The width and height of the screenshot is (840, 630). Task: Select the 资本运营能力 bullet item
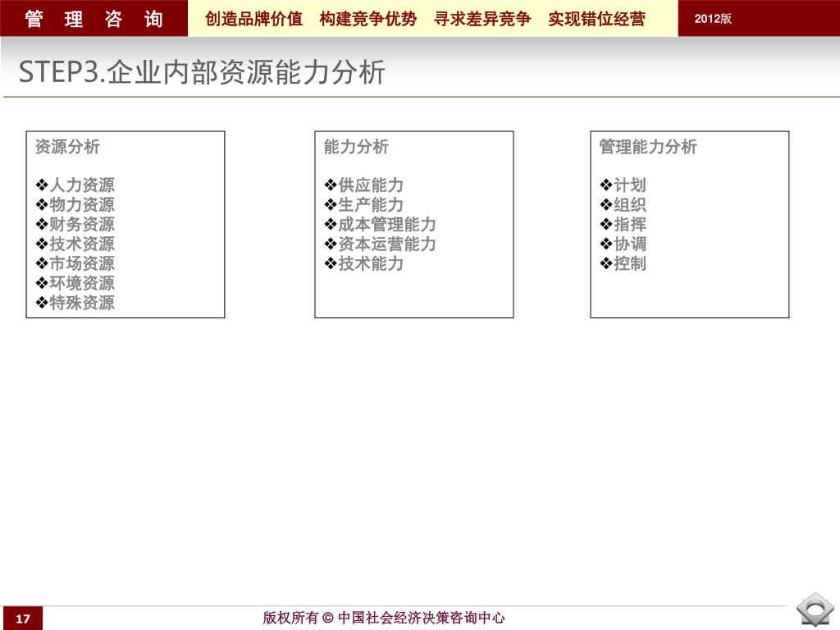point(381,244)
